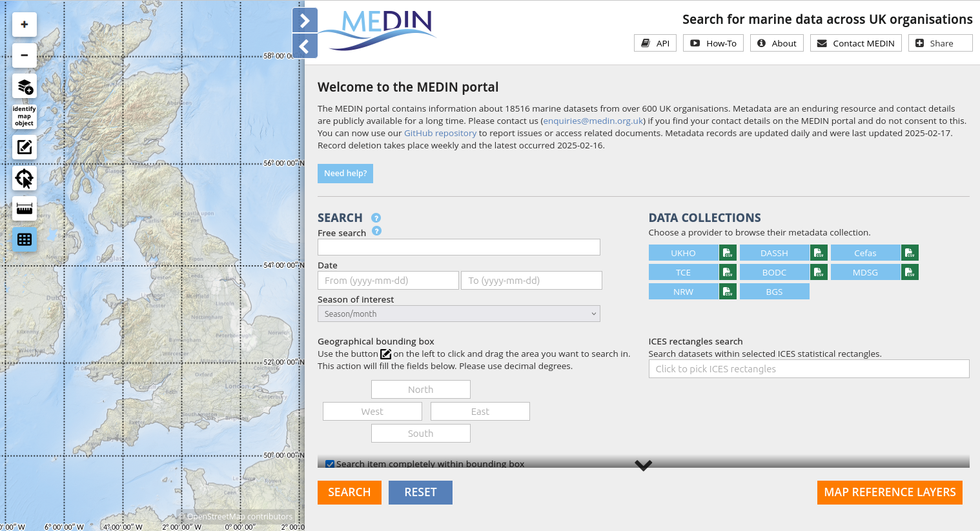Toggle the graticule grid button on map
Screen dimensions: 980x531
[x=25, y=239]
